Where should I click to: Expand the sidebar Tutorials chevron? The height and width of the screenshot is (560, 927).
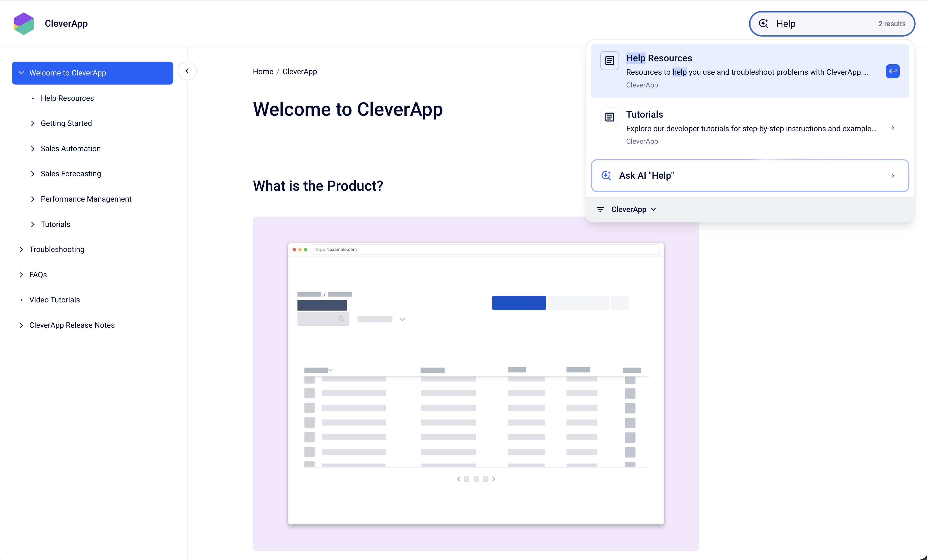click(33, 224)
